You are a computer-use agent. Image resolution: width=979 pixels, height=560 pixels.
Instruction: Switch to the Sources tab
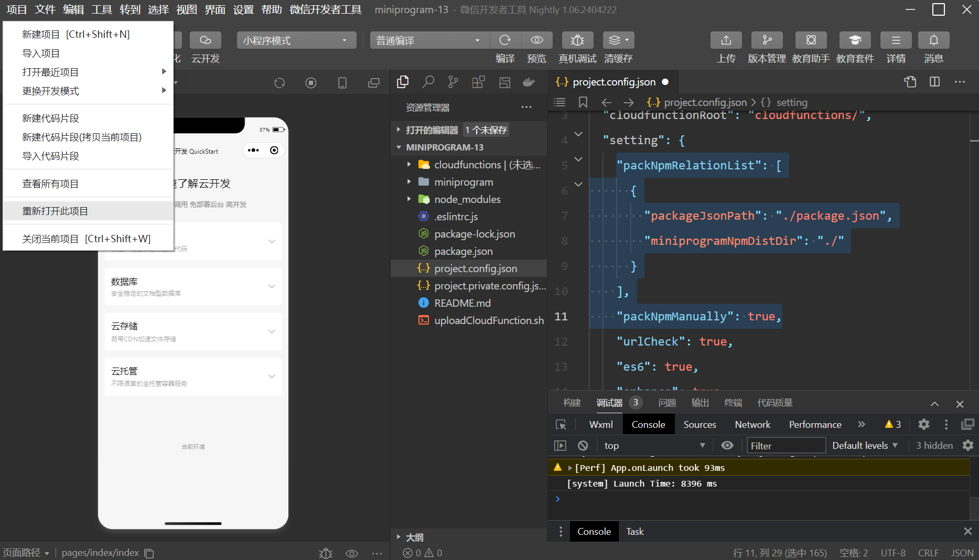click(700, 424)
